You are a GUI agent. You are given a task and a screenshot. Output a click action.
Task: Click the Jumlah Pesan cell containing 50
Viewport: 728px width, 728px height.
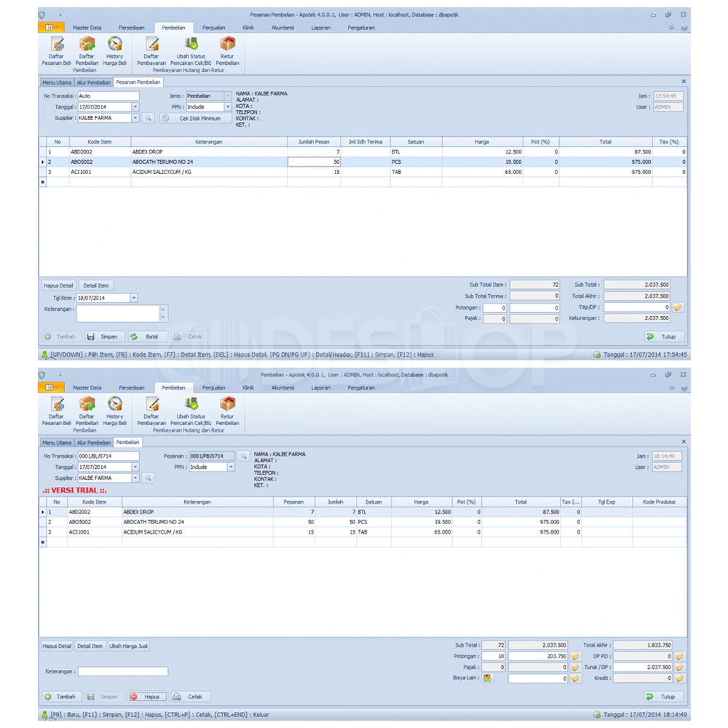pyautogui.click(x=314, y=162)
